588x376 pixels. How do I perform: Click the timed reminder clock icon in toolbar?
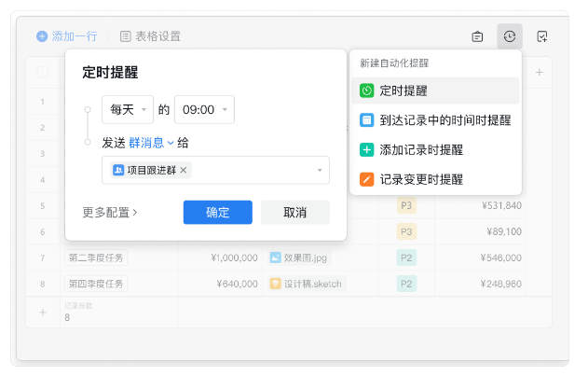pyautogui.click(x=510, y=36)
